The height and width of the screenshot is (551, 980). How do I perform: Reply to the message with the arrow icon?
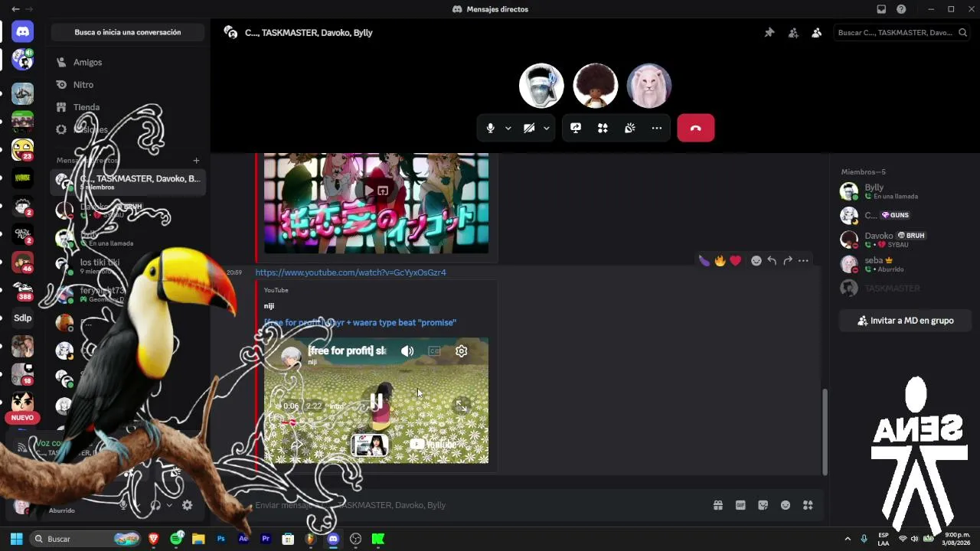(x=772, y=261)
